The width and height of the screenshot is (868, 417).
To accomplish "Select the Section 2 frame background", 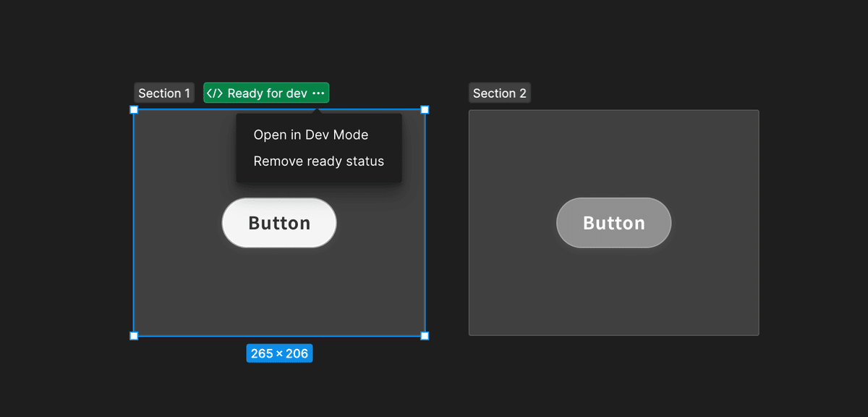I will (614, 290).
